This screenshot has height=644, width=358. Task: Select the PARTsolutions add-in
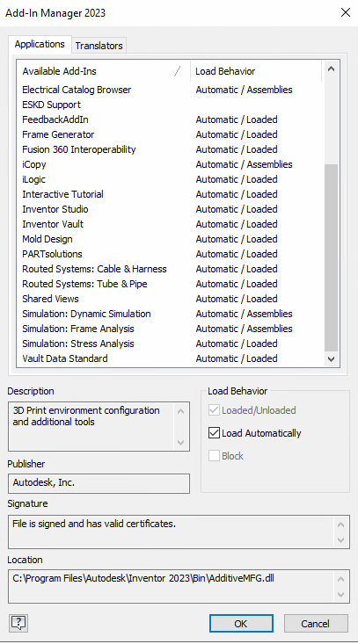tap(171, 254)
